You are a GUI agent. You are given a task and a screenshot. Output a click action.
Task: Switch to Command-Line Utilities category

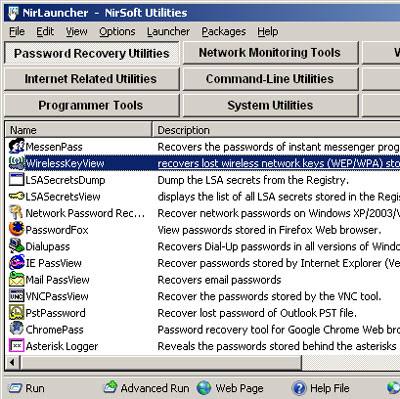[x=270, y=79]
